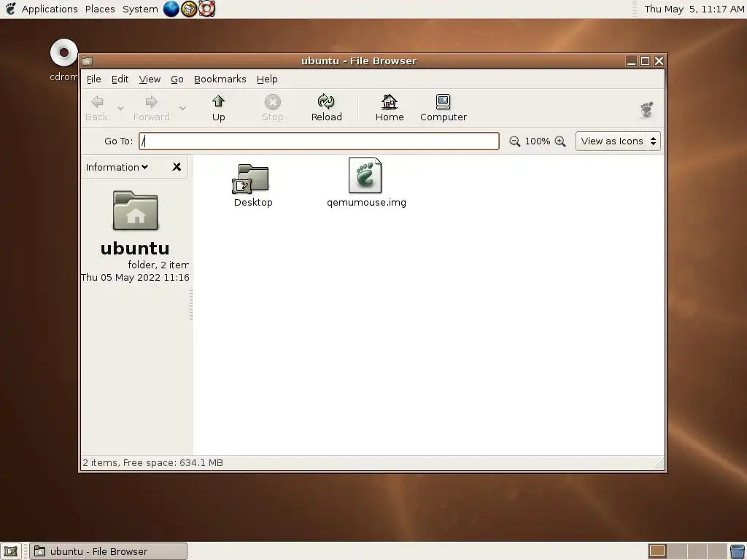
Task: Open the Forward history dropdown arrow
Action: [182, 109]
